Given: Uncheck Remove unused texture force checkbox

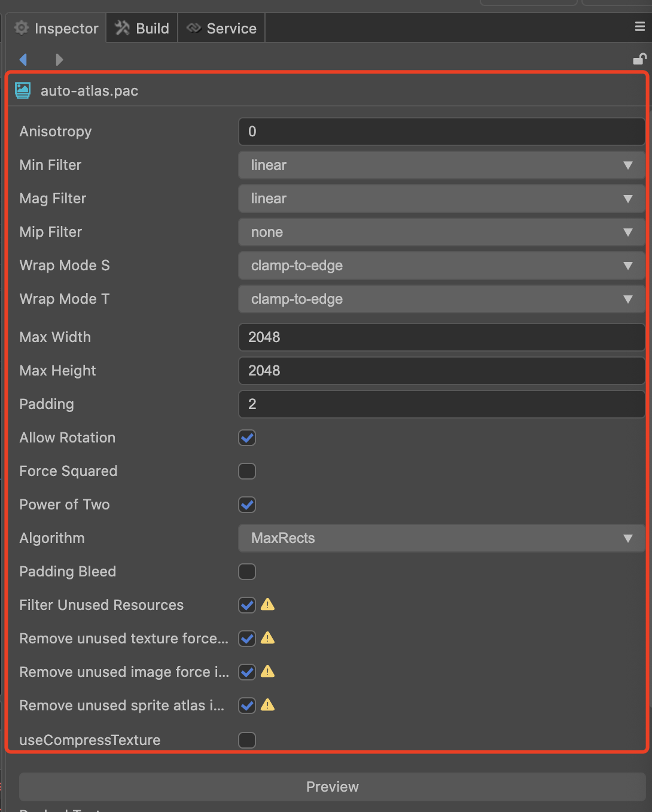Looking at the screenshot, I should [x=247, y=639].
